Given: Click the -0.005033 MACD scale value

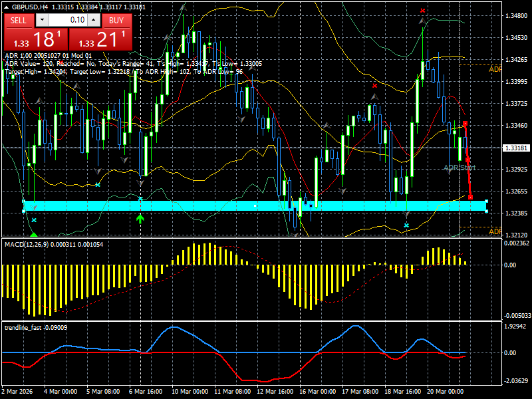Looking at the screenshot, I should point(517,315).
